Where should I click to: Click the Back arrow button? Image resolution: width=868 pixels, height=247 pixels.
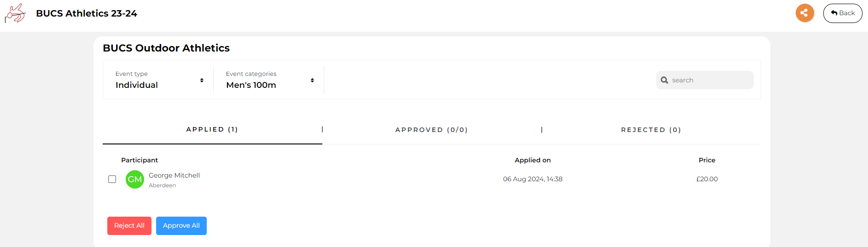(x=842, y=13)
